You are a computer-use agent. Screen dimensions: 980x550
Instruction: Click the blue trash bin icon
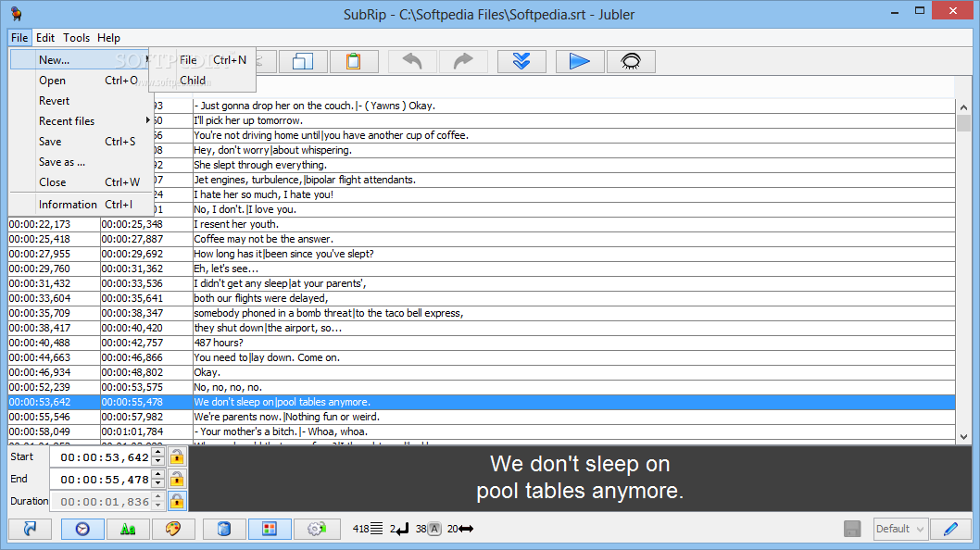tap(224, 529)
